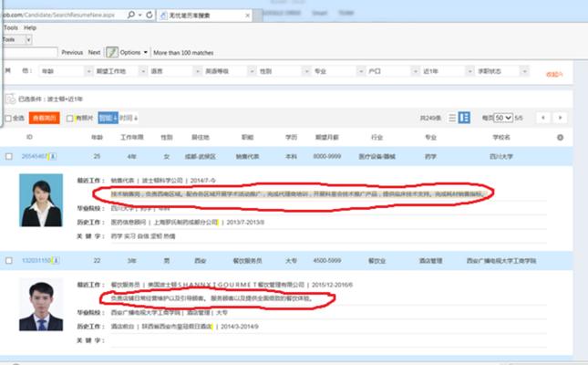Click the download icon next to the first resume ID
Image resolution: width=588 pixels, height=365 pixels.
(53, 156)
